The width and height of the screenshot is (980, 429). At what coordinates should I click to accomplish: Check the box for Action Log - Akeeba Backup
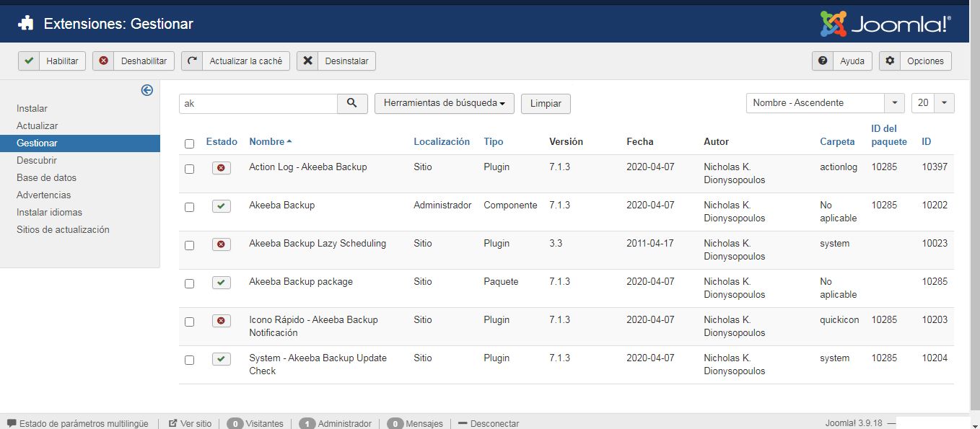(x=189, y=169)
